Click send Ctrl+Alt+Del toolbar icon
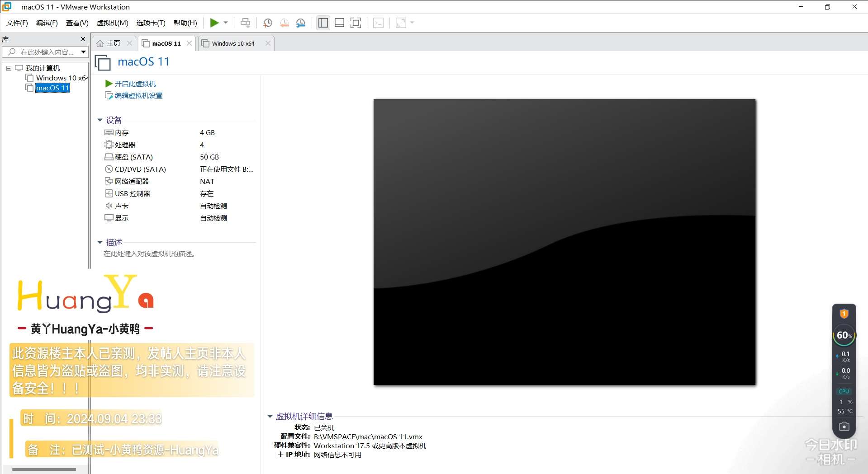The image size is (868, 474). (x=245, y=23)
